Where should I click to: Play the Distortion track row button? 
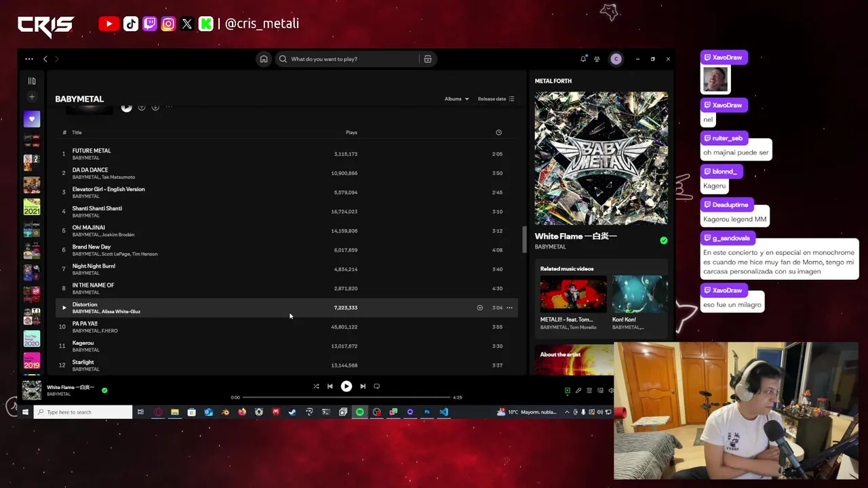coord(64,308)
